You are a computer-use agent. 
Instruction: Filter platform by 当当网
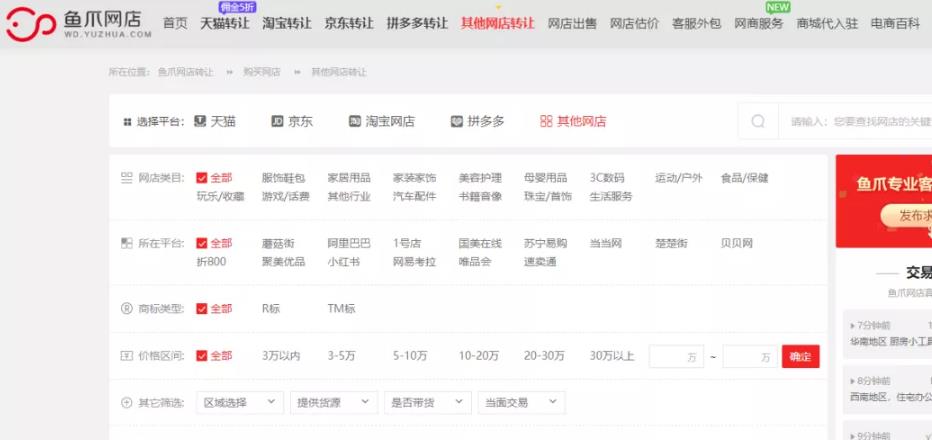coord(605,243)
